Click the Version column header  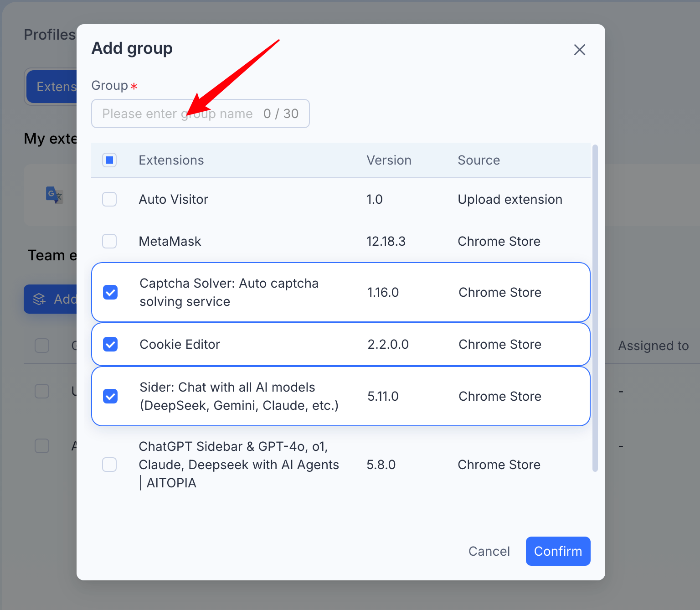coord(389,160)
